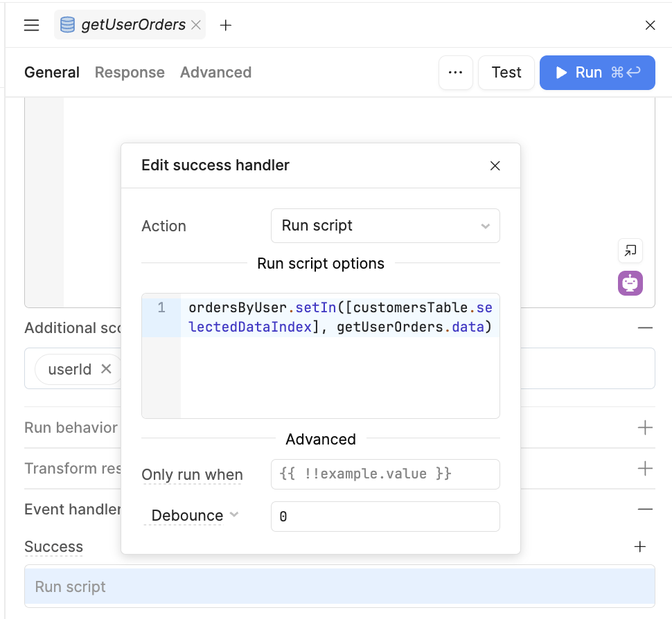This screenshot has height=619, width=672.
Task: Click the Test button
Action: 506,73
